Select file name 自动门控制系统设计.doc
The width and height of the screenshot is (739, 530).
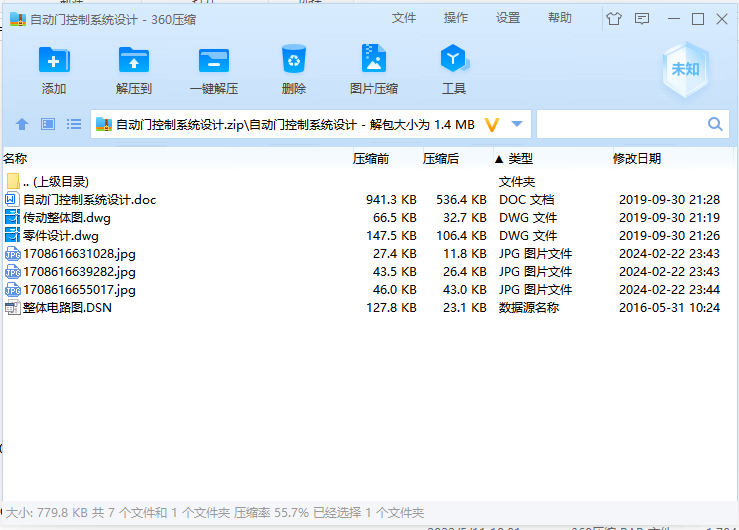click(90, 200)
